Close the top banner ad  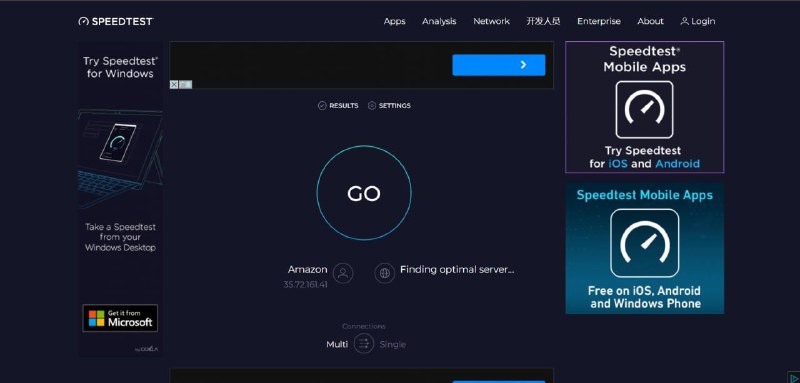[173, 85]
